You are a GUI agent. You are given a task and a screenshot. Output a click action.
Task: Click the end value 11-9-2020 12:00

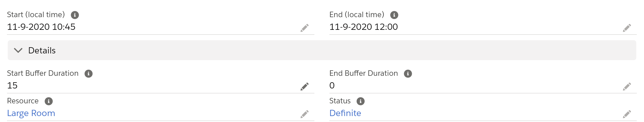click(363, 27)
